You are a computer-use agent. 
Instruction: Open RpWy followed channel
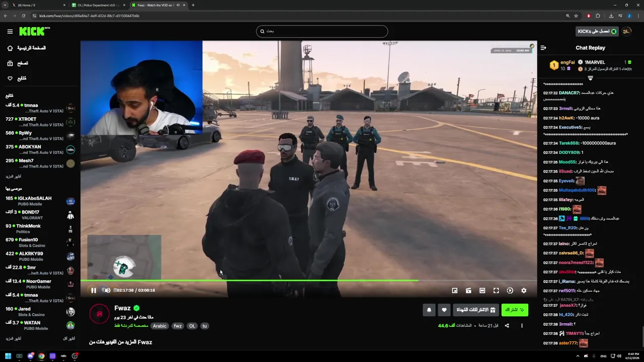click(40, 136)
